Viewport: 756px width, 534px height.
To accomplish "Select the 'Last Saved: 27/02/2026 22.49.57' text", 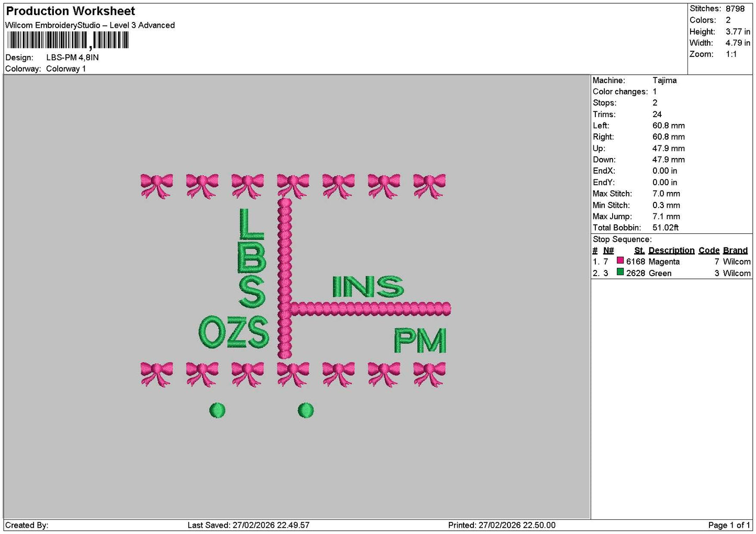I will pyautogui.click(x=249, y=525).
